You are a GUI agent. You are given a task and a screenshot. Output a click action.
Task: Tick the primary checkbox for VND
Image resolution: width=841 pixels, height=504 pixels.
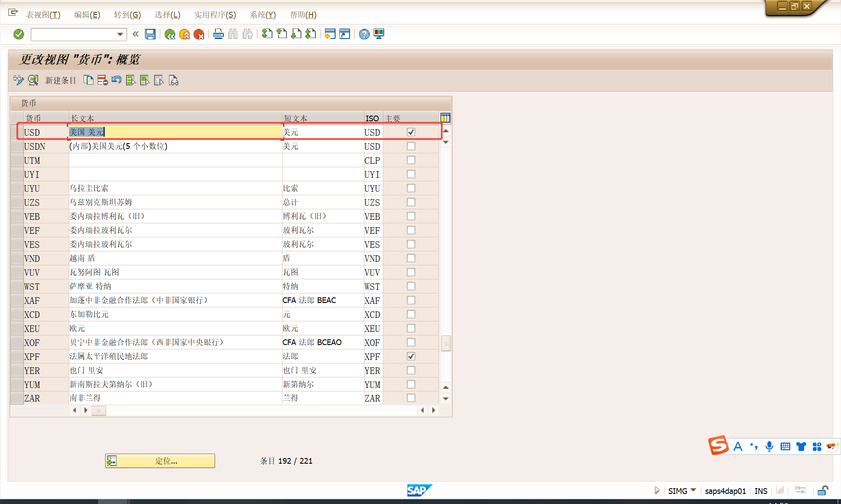pos(411,258)
